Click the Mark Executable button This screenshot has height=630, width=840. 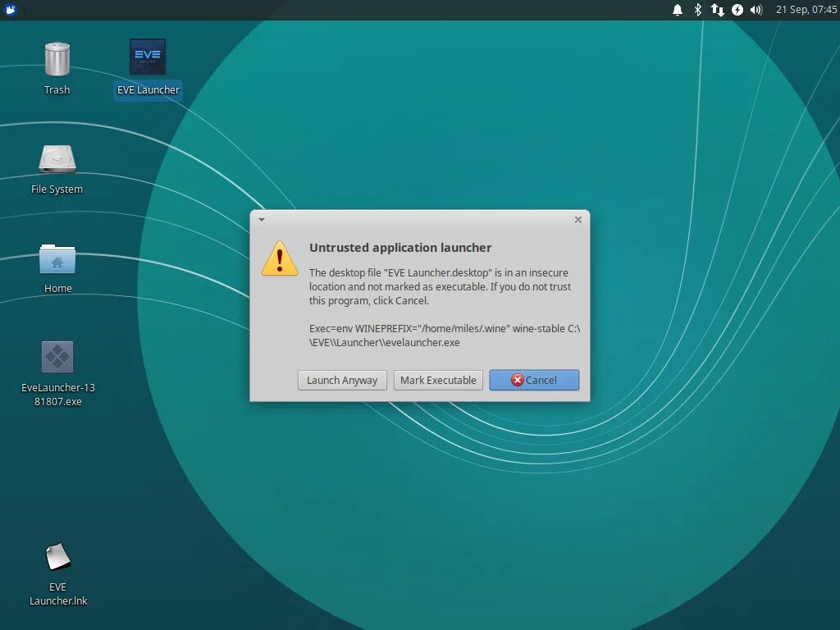(x=438, y=380)
